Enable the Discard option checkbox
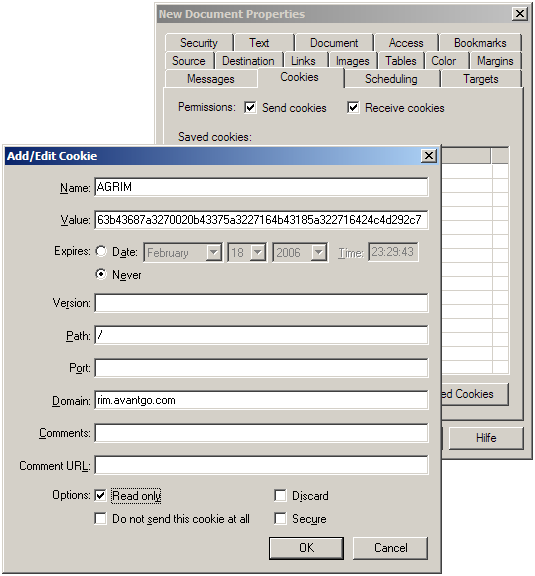 pyautogui.click(x=280, y=496)
